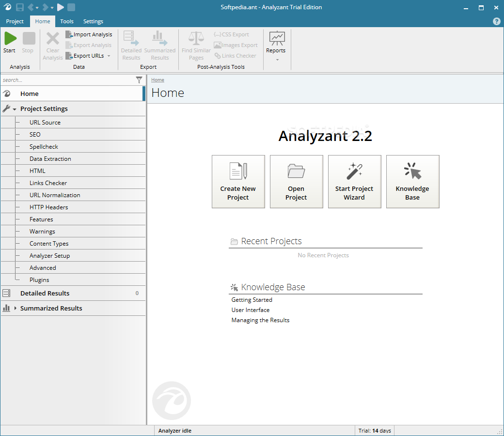Open Spellcheck settings
Image resolution: width=504 pixels, height=436 pixels.
click(44, 146)
